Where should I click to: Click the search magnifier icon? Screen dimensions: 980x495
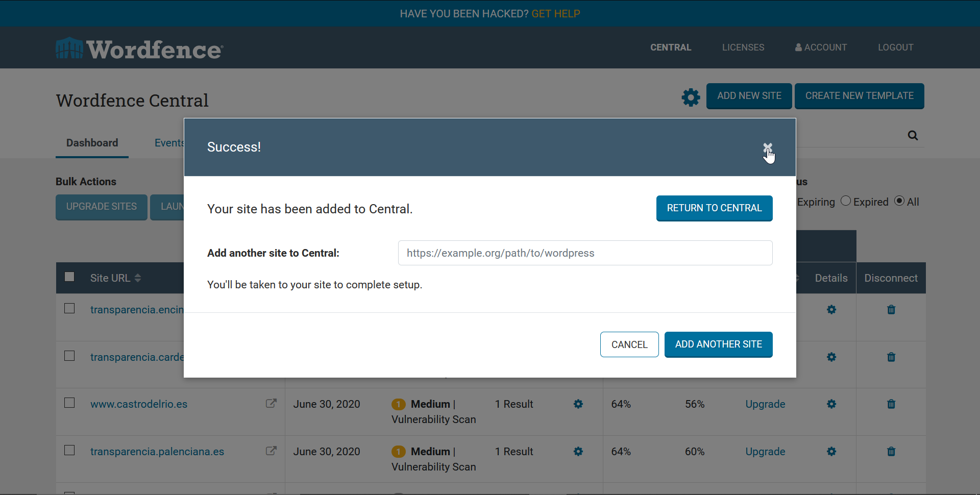point(913,135)
